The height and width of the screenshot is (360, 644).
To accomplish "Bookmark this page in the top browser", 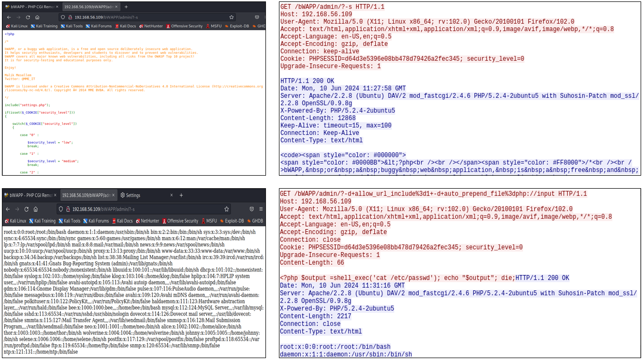I will [x=232, y=17].
